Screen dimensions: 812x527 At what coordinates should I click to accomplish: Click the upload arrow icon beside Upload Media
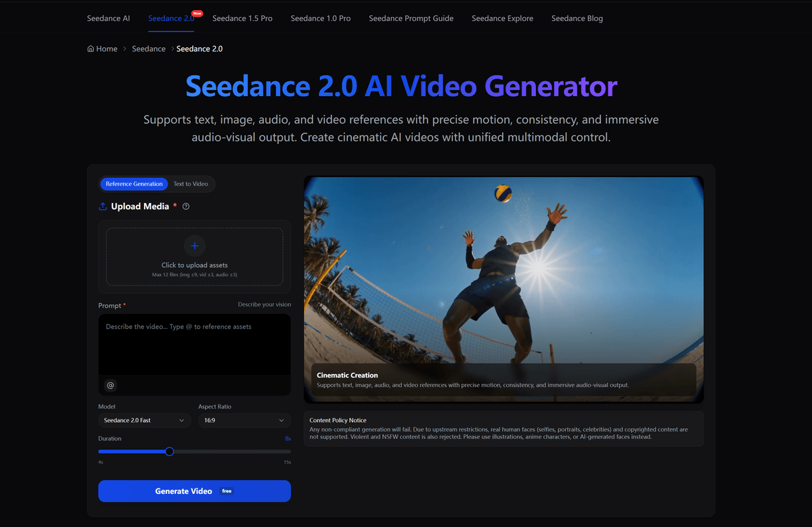point(102,206)
